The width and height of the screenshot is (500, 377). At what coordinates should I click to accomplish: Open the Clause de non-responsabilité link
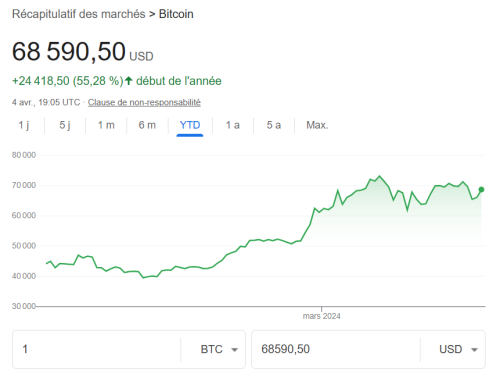click(x=144, y=102)
